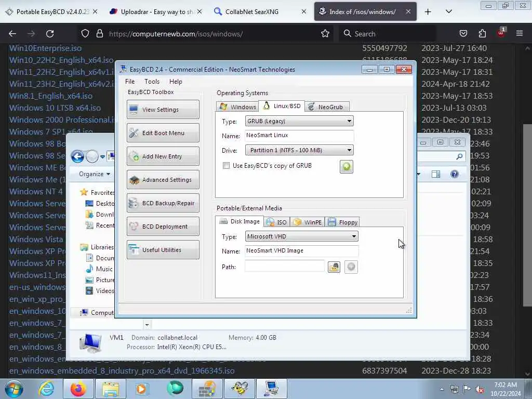This screenshot has height=399, width=532.
Task: Bookmark this page with the star icon
Action: (325, 34)
